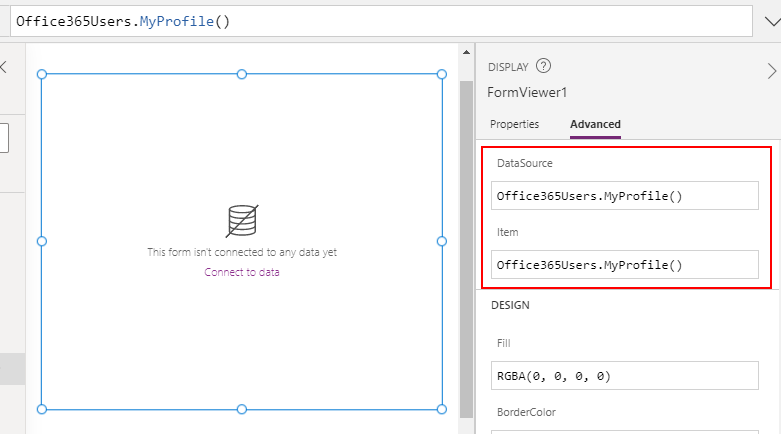Click the DISPLAY heading label
Image resolution: width=781 pixels, height=434 pixels.
pos(508,67)
